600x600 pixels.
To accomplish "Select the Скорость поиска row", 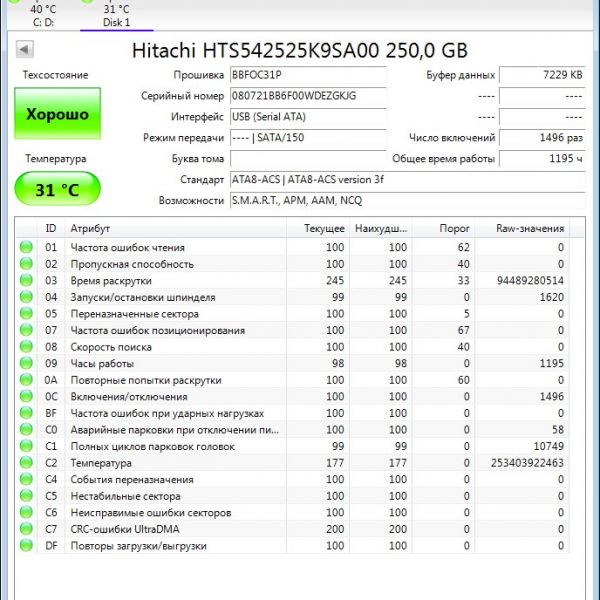I will pyautogui.click(x=293, y=347).
